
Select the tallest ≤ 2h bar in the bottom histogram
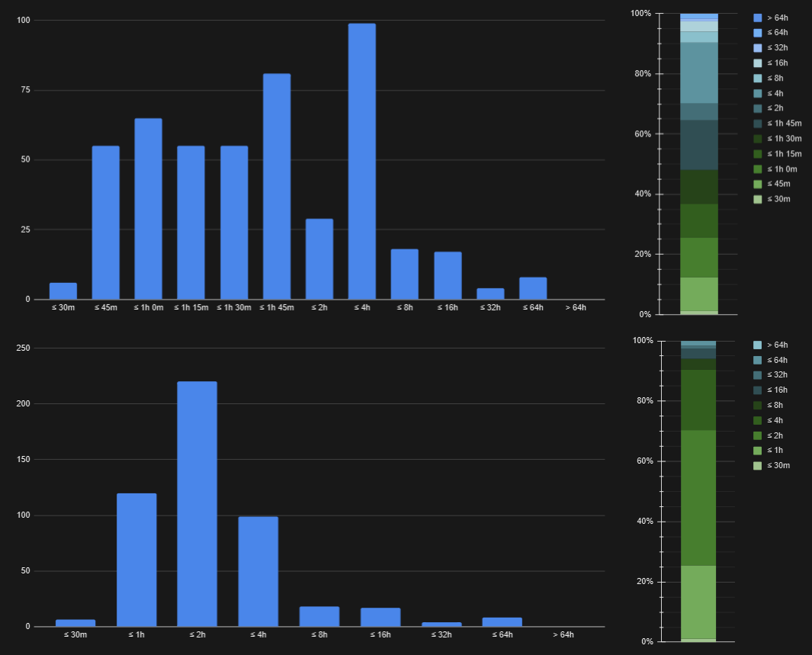pos(197,504)
